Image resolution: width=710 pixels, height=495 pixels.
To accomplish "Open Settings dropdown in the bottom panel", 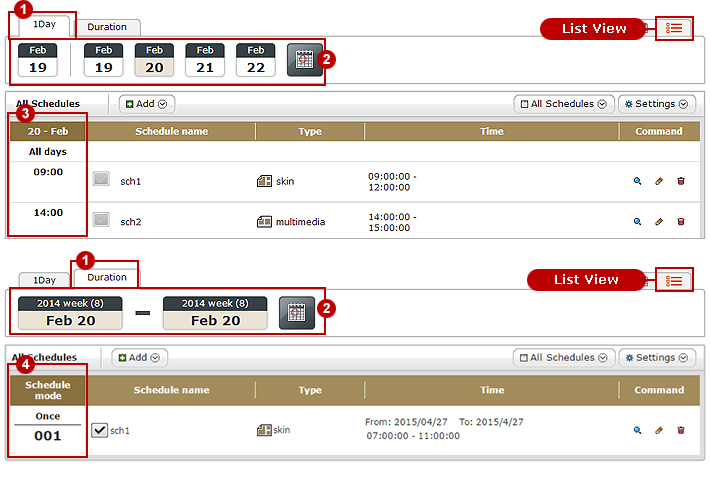I will coord(657,357).
